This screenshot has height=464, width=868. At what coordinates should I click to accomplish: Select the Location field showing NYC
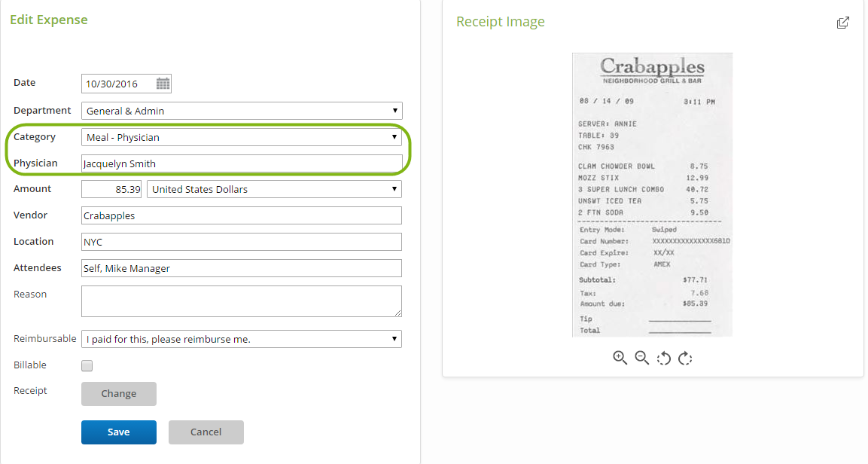pyautogui.click(x=241, y=241)
